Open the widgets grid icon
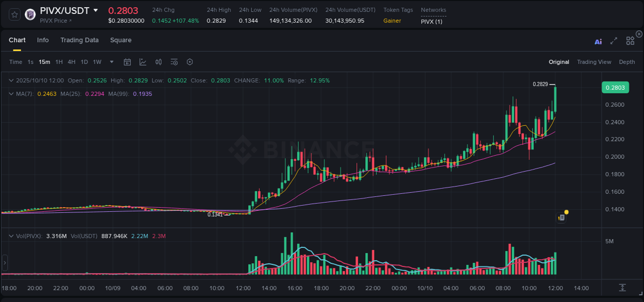Screen dimensions: 644x302 point(630,41)
